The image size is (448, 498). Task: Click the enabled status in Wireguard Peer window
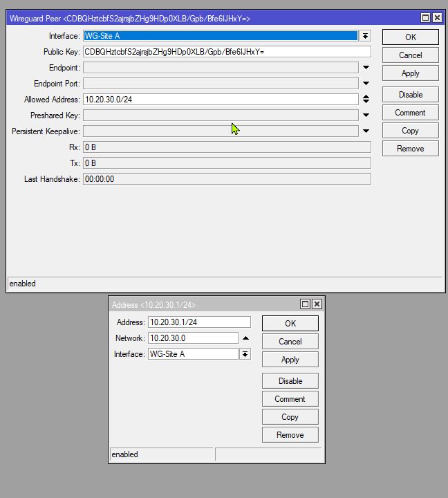click(22, 284)
